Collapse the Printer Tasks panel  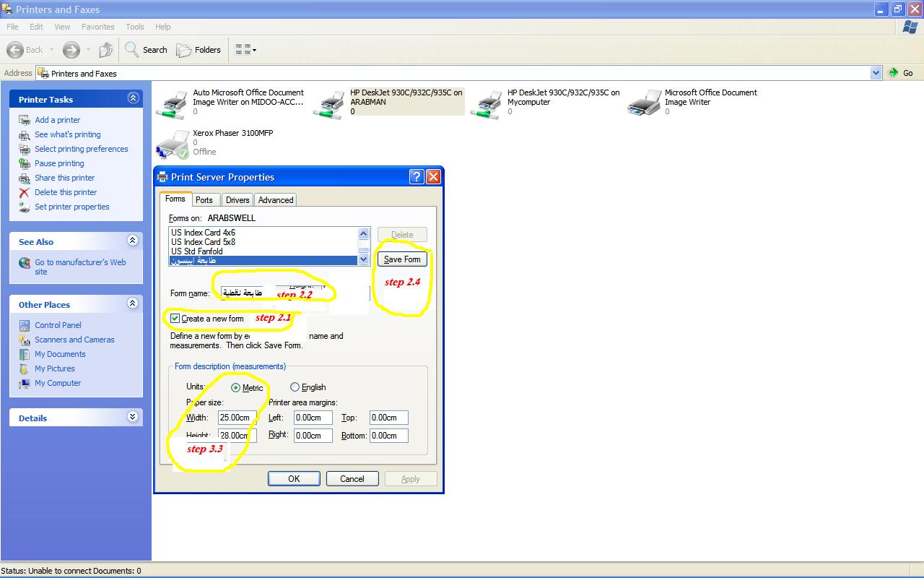tap(133, 98)
